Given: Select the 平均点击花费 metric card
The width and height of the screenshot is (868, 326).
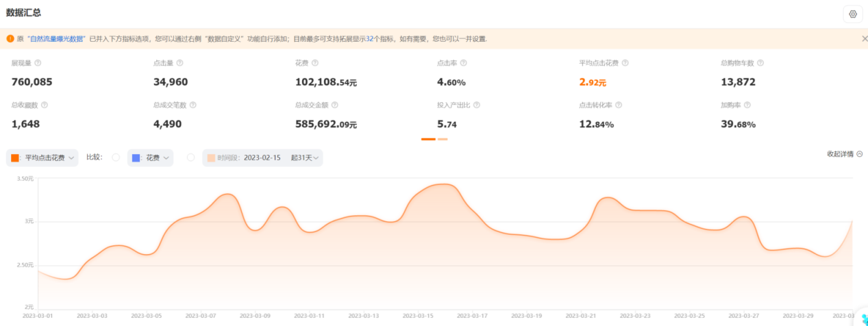Looking at the screenshot, I should click(x=603, y=75).
